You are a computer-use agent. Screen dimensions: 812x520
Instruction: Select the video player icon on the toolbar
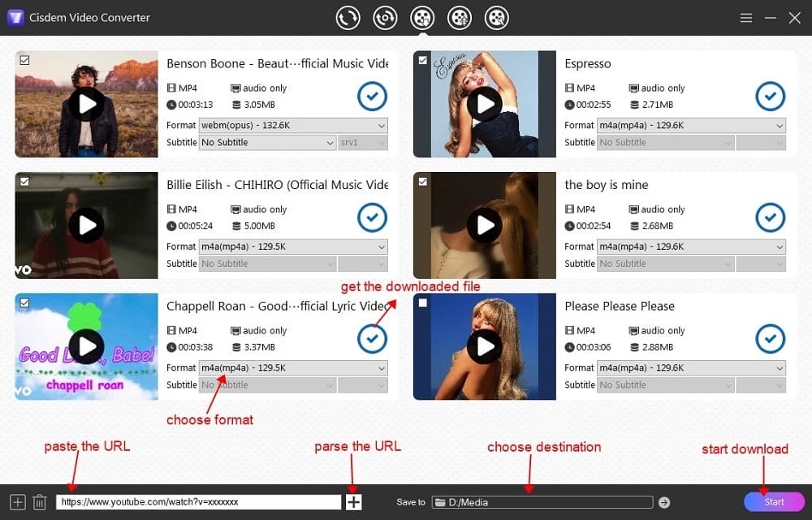pos(496,16)
